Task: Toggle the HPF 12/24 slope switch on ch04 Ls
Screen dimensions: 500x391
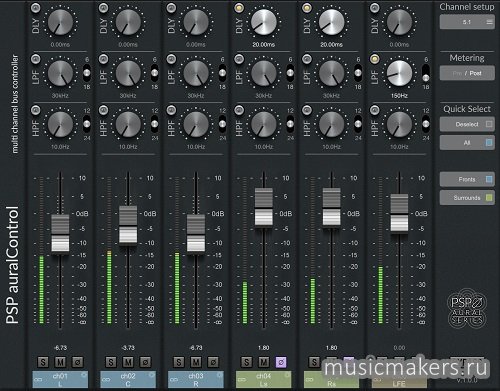Action: [290, 124]
